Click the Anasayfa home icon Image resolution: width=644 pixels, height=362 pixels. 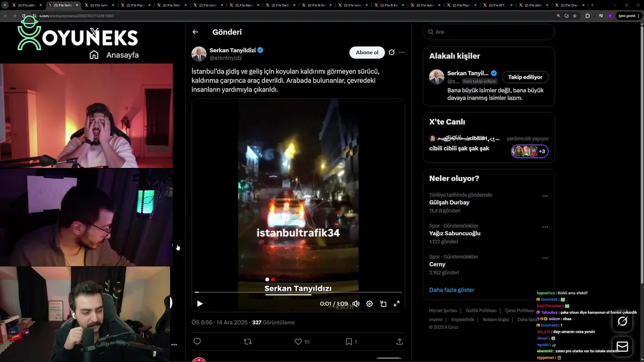(x=94, y=55)
